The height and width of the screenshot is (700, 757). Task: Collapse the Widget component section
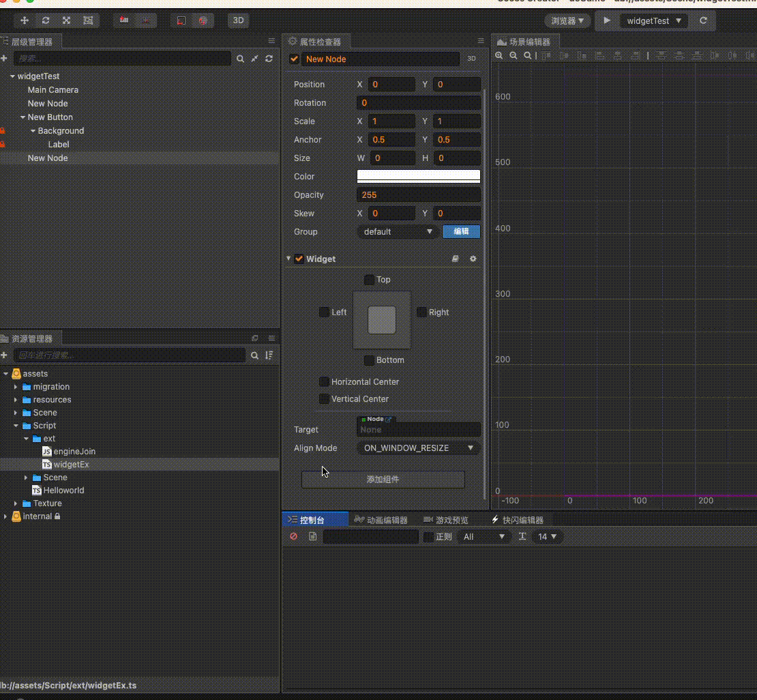tap(288, 259)
